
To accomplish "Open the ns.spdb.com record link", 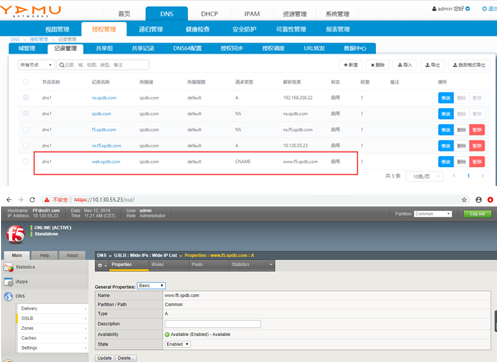I will coord(104,98).
